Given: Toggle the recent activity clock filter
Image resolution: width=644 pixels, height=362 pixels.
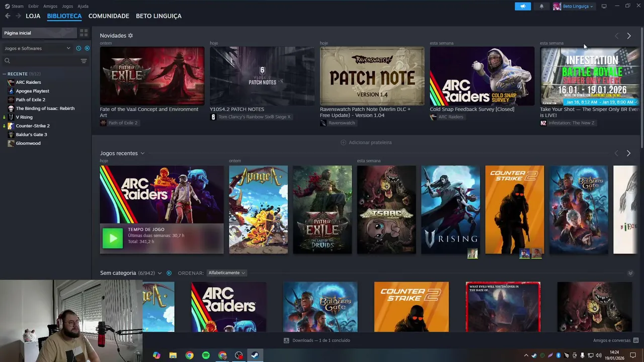Looking at the screenshot, I should tap(78, 48).
